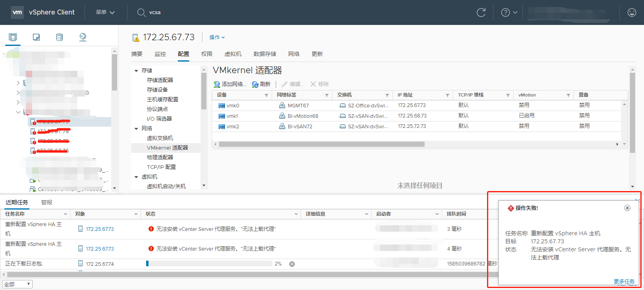The height and width of the screenshot is (290, 644).
Task: Open Storage inventory view icon
Action: pyautogui.click(x=60, y=37)
